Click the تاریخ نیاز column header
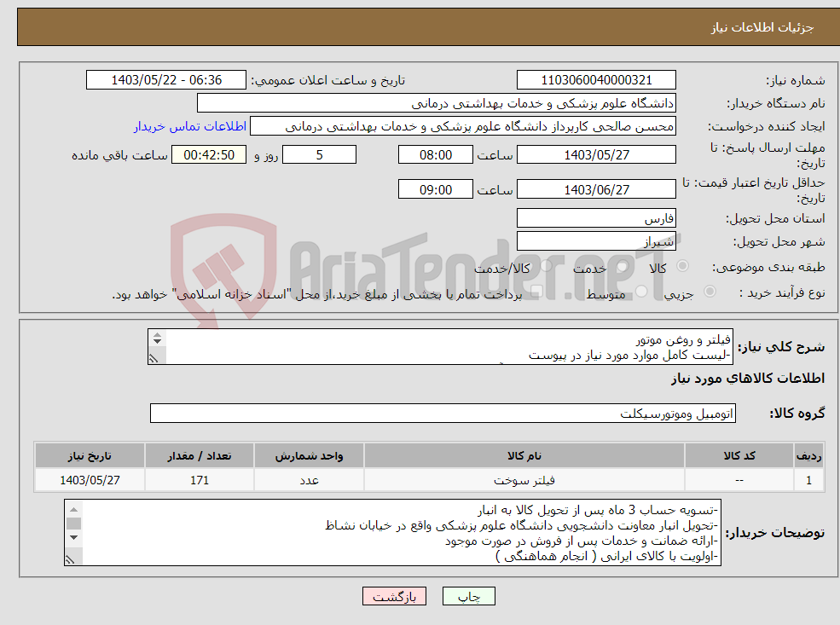840x625 pixels. click(90, 456)
